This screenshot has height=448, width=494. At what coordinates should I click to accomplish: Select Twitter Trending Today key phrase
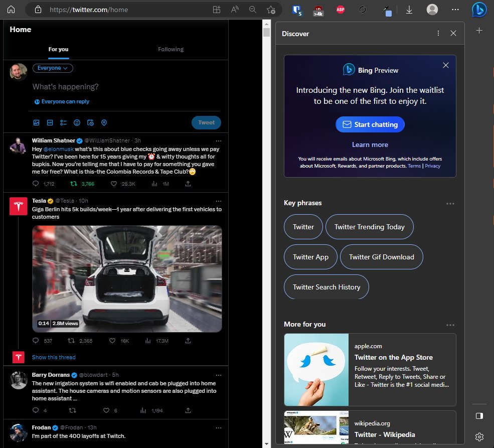(369, 227)
